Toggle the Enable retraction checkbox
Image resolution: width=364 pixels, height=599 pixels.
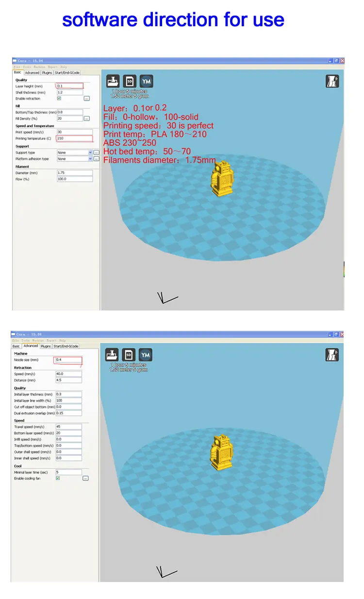click(59, 98)
